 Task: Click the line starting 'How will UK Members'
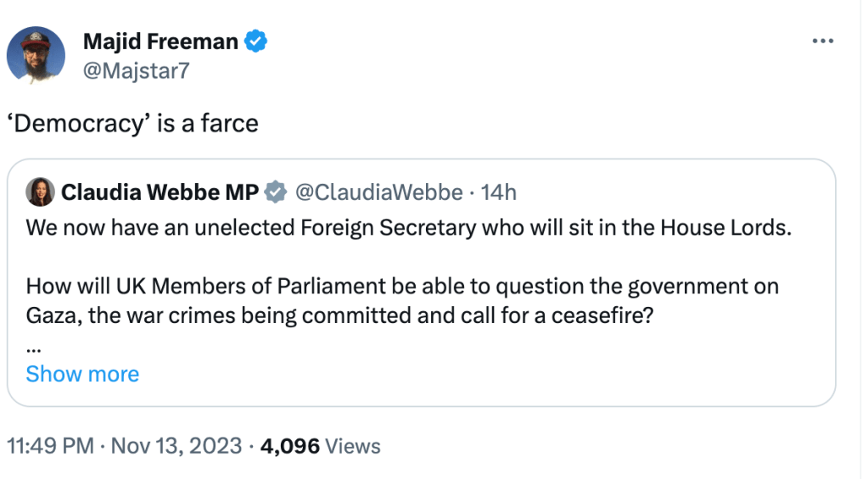click(402, 287)
